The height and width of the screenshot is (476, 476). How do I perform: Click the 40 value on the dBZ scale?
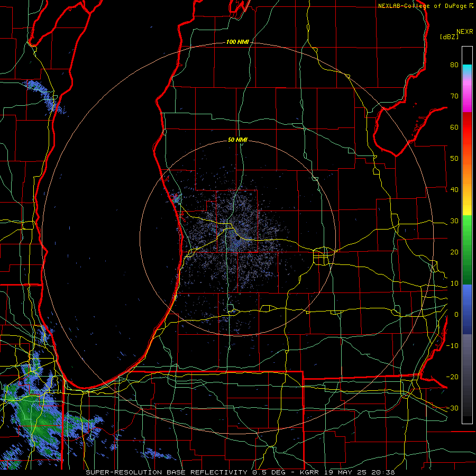[454, 190]
